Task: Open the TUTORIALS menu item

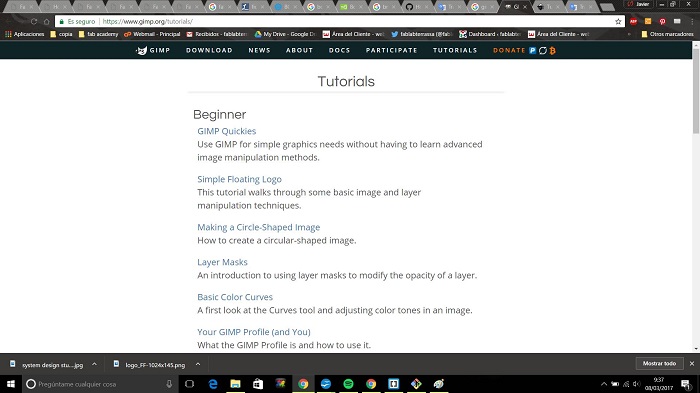Action: pos(455,50)
